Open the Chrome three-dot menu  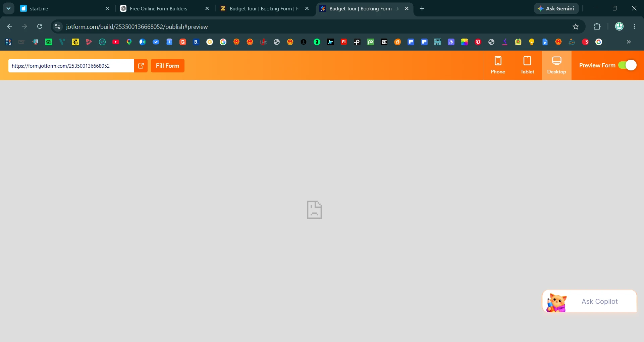click(x=634, y=26)
